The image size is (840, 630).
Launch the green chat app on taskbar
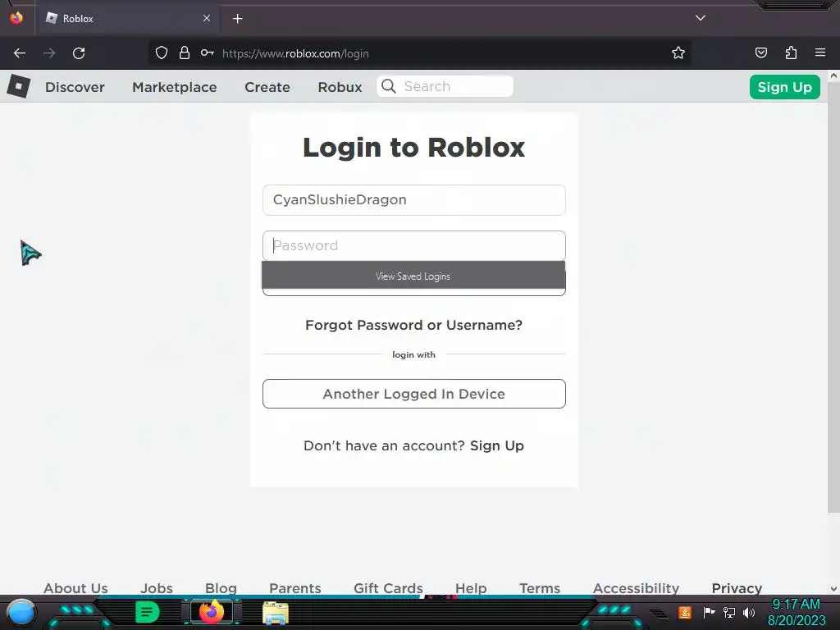point(148,612)
